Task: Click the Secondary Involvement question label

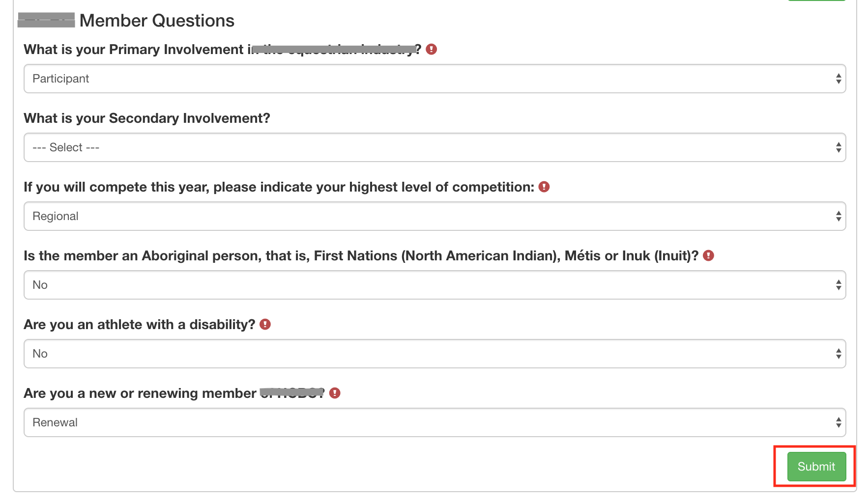Action: point(147,118)
